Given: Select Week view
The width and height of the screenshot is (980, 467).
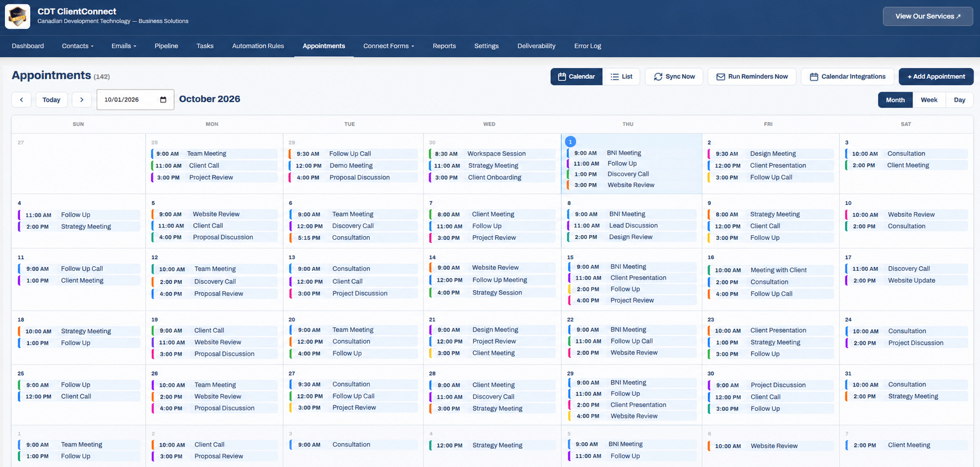Looking at the screenshot, I should (929, 100).
